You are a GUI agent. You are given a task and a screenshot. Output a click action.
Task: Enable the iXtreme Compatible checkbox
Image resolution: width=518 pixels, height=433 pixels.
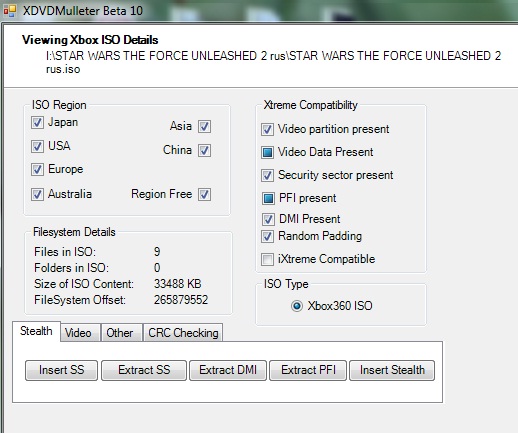[x=267, y=259]
